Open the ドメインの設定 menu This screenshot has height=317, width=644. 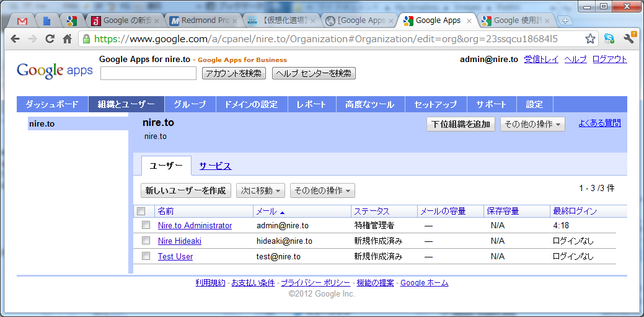[252, 104]
